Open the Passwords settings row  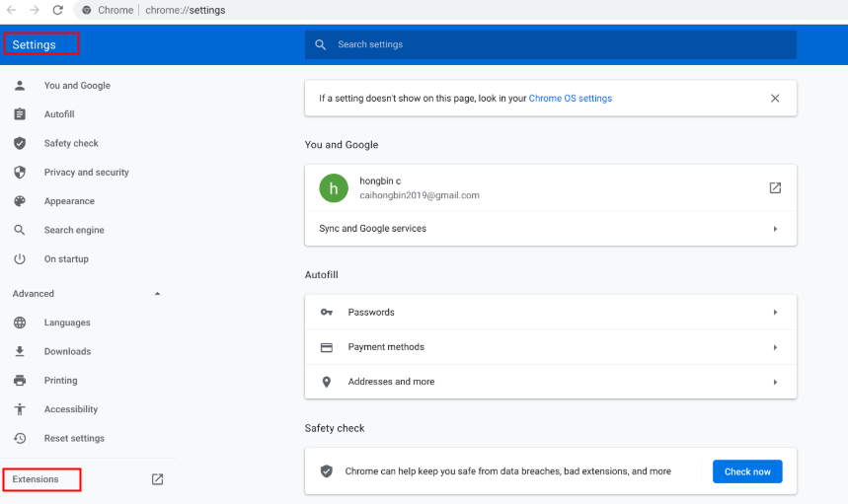(x=550, y=313)
